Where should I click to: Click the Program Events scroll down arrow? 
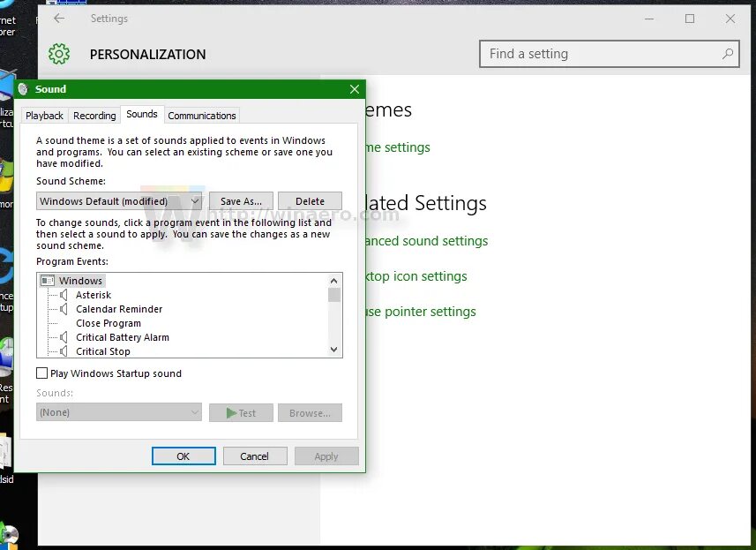[x=333, y=350]
